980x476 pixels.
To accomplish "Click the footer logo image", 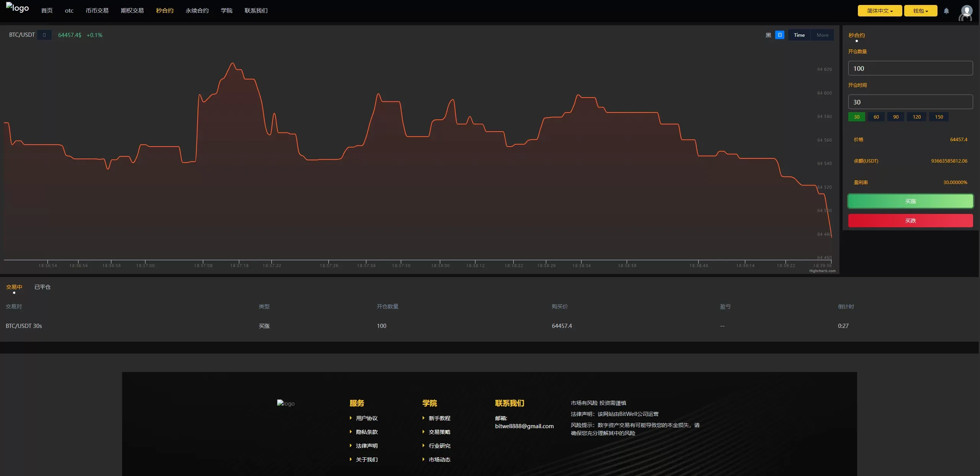I will (286, 403).
